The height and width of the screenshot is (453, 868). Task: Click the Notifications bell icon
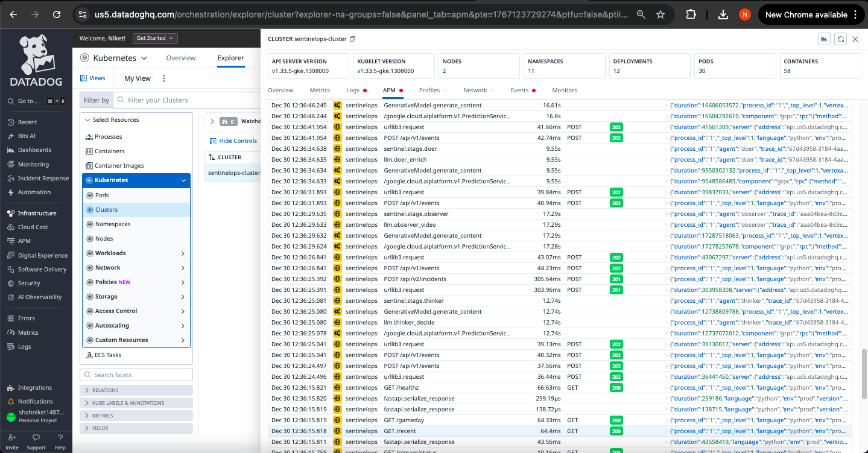point(11,401)
